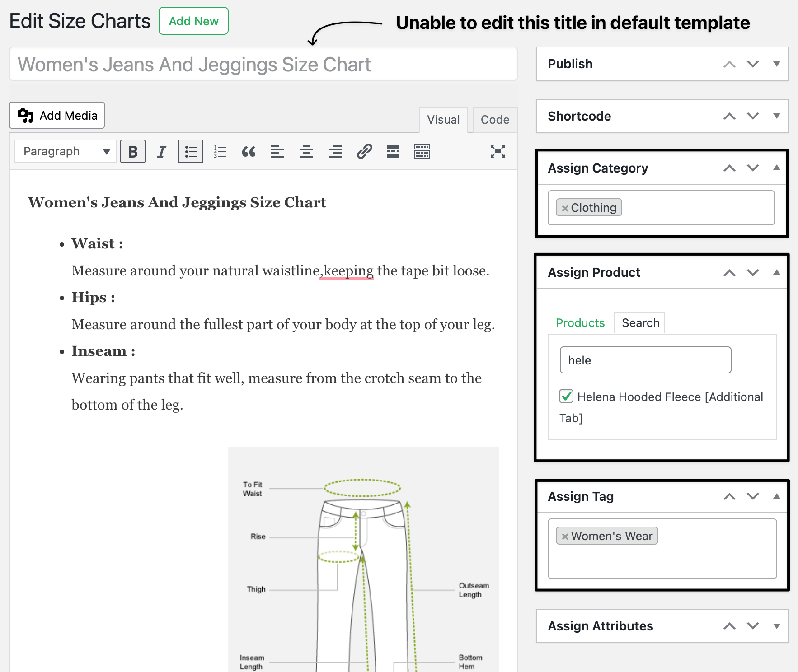
Task: Switch to the Code editor tab
Action: pyautogui.click(x=495, y=120)
